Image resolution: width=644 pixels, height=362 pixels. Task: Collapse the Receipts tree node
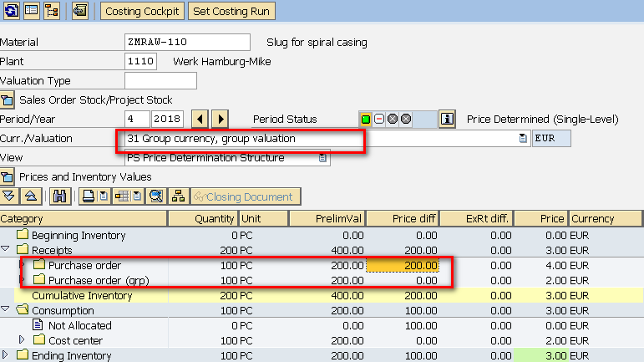tap(7, 249)
